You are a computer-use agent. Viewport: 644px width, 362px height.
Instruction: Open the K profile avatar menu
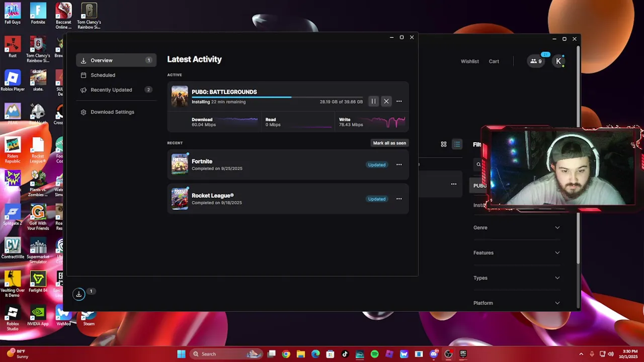[558, 61]
